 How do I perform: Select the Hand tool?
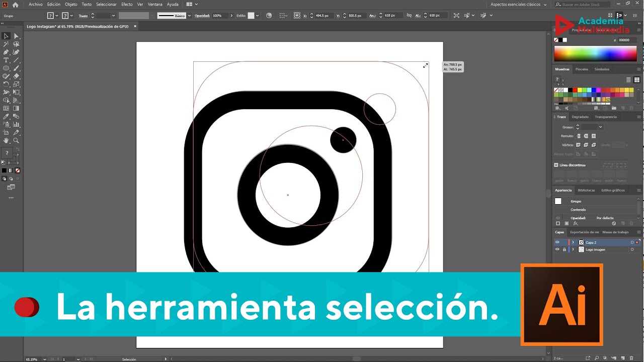6,141
